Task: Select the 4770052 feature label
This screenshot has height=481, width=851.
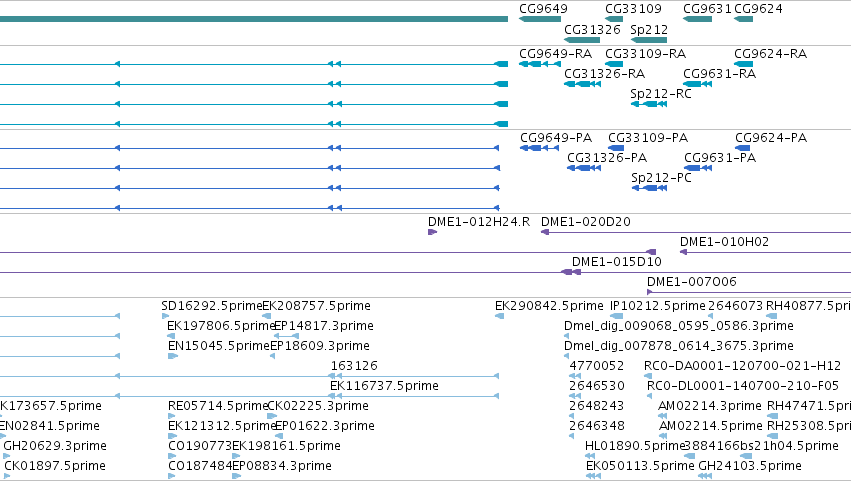Action: (596, 366)
